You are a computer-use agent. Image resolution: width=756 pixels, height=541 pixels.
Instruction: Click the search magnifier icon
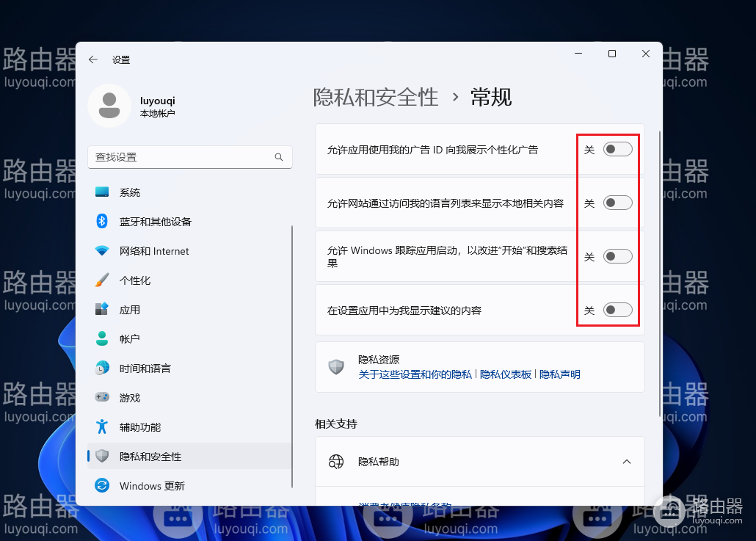pos(279,157)
